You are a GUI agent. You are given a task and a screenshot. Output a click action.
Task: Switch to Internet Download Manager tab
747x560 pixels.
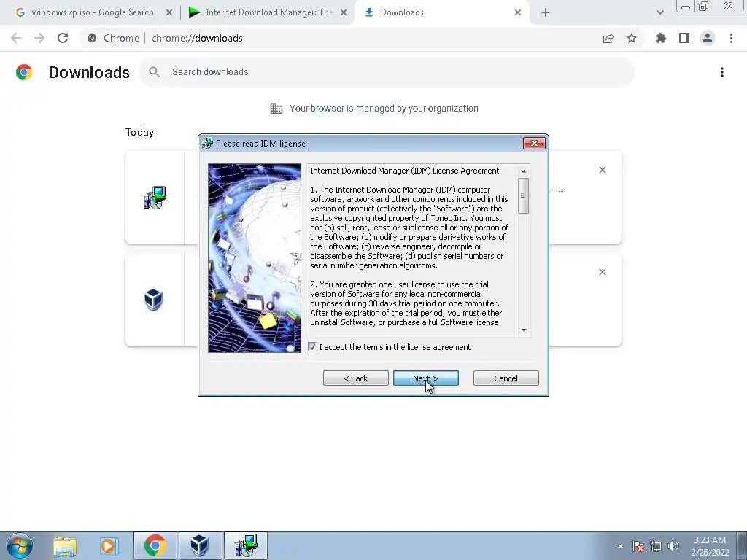click(x=268, y=12)
